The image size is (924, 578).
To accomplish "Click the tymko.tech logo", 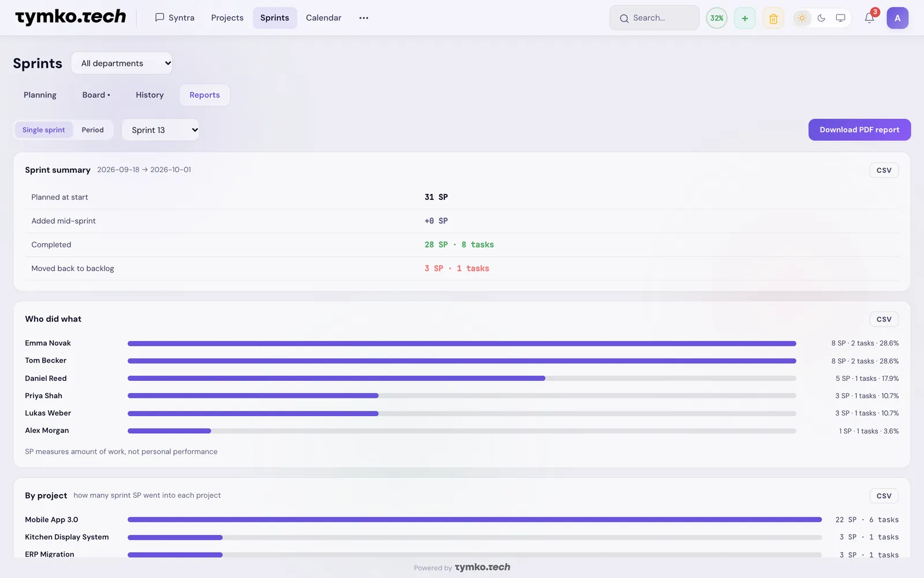I will pyautogui.click(x=70, y=17).
